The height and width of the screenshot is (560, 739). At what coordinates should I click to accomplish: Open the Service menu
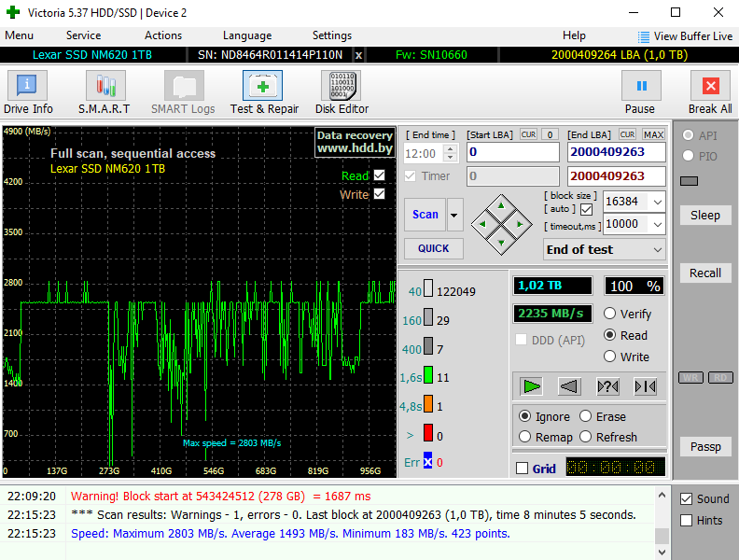(83, 35)
